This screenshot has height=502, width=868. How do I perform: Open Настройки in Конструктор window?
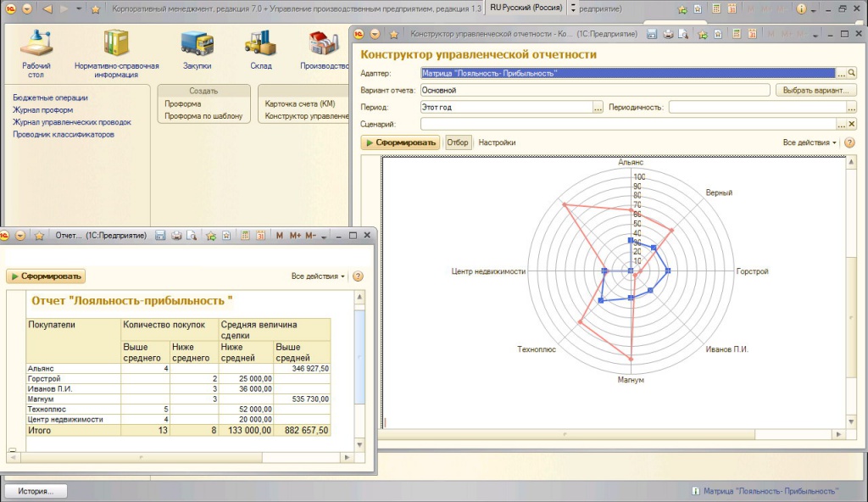click(x=497, y=142)
